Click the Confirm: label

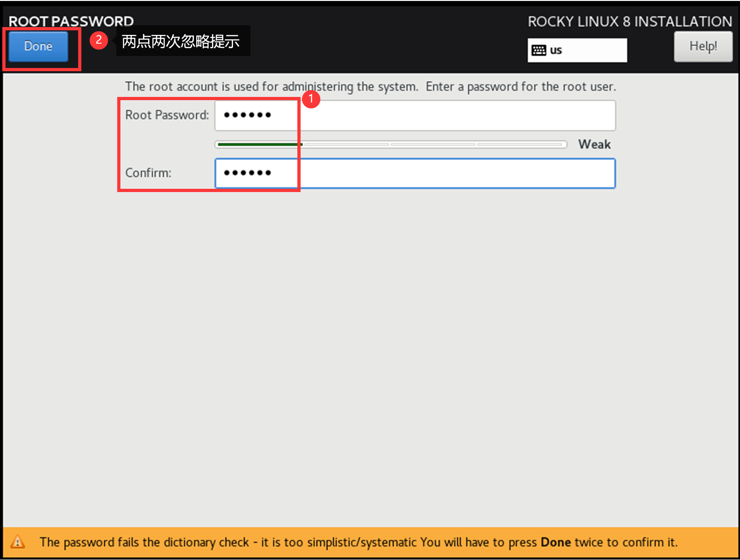point(148,173)
